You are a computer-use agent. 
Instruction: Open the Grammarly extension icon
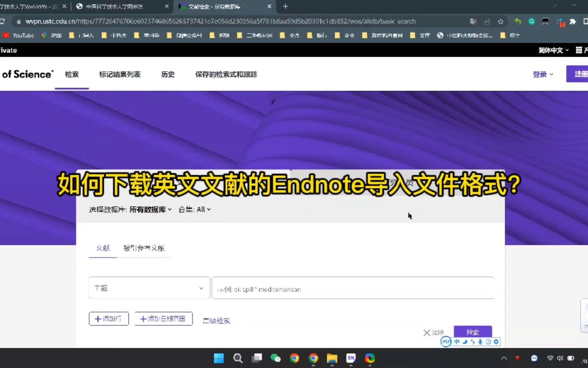click(532, 22)
